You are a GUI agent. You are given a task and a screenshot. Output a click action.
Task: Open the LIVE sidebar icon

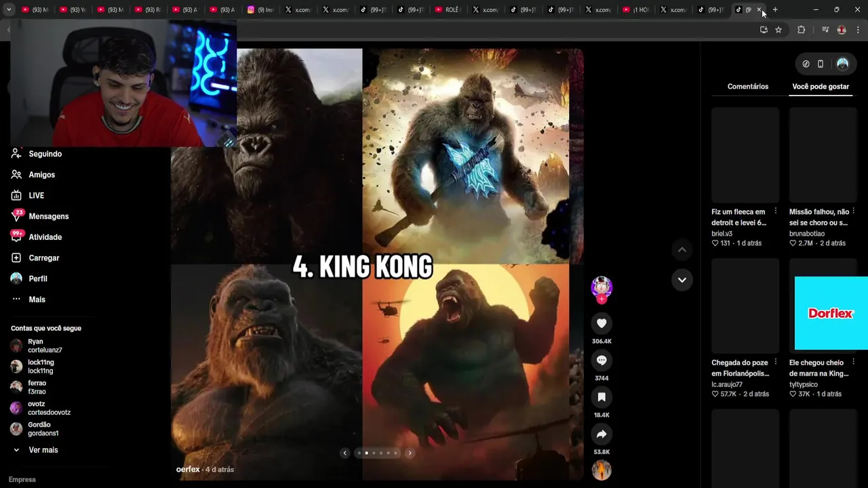[16, 195]
